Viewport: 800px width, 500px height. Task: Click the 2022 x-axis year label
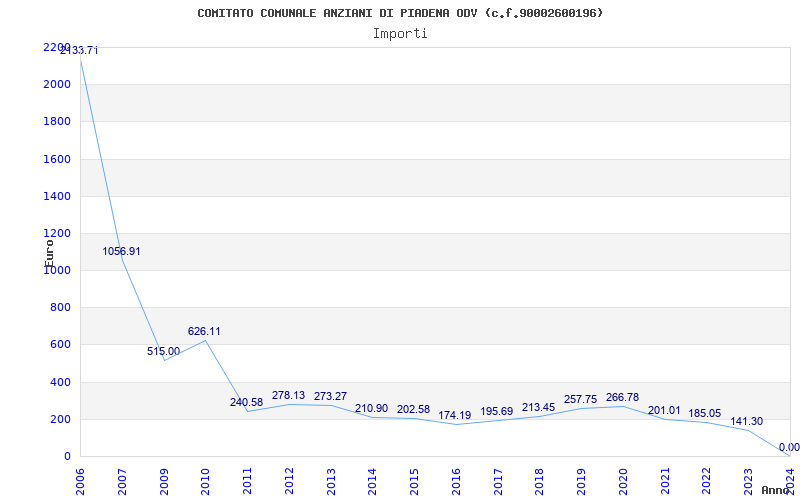pos(707,481)
